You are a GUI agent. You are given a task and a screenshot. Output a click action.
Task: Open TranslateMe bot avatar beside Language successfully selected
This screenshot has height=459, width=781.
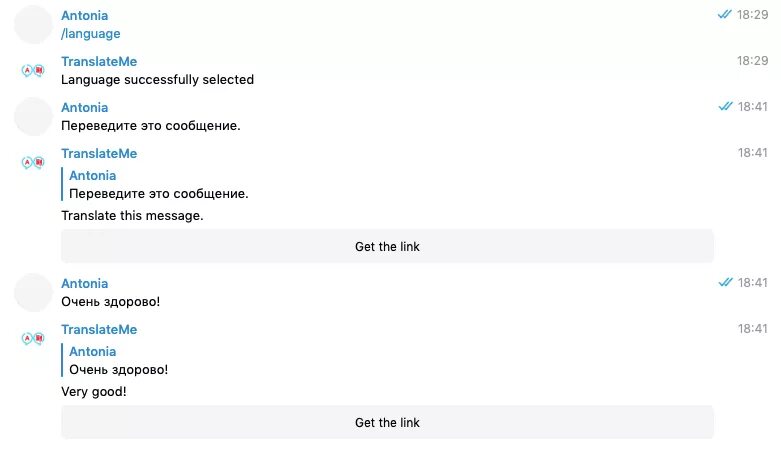33,71
